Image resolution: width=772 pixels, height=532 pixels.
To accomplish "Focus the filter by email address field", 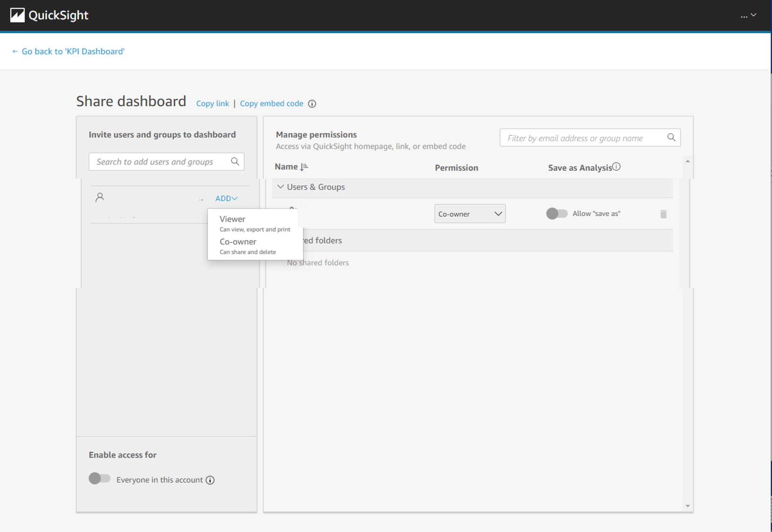I will click(590, 138).
